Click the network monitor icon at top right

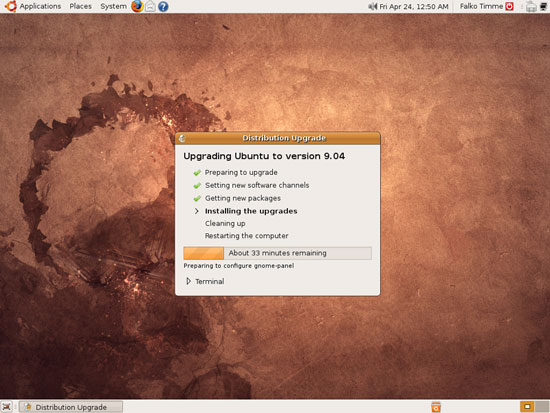point(544,6)
